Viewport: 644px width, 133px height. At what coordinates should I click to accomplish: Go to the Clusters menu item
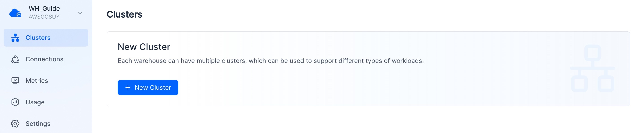pyautogui.click(x=46, y=38)
